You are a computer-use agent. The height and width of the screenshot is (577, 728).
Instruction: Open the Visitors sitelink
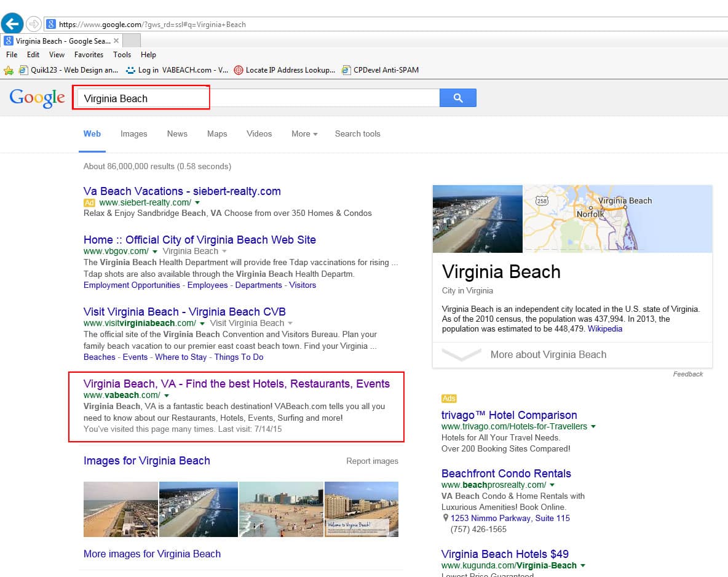tap(303, 285)
